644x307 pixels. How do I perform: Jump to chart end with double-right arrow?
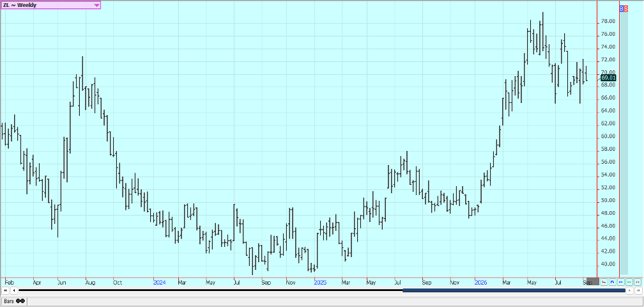(x=638, y=290)
